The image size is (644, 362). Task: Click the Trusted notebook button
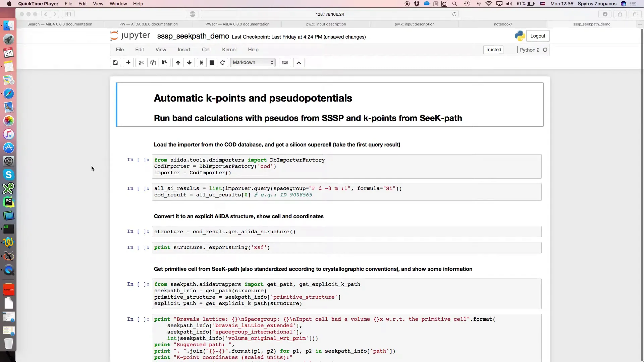[x=493, y=50]
